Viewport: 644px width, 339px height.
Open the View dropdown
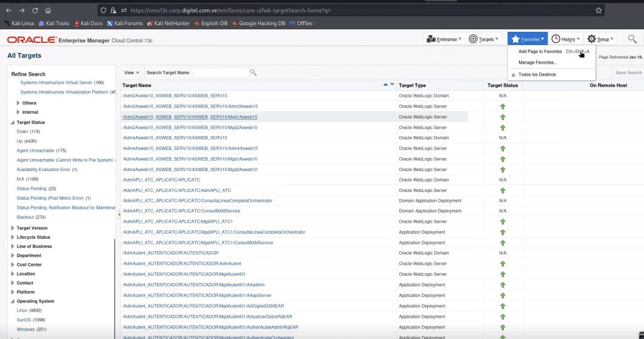[x=132, y=73]
